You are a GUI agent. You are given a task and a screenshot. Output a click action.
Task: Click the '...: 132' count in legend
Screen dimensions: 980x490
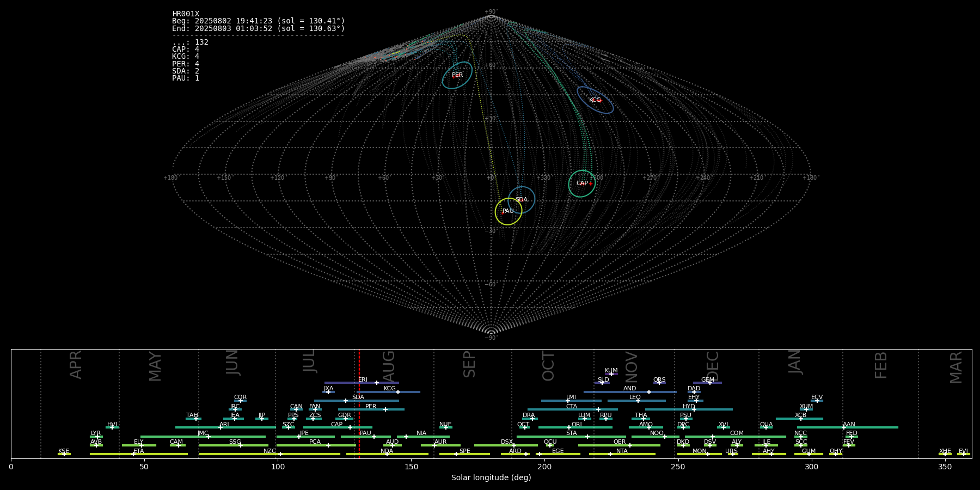[x=190, y=42]
